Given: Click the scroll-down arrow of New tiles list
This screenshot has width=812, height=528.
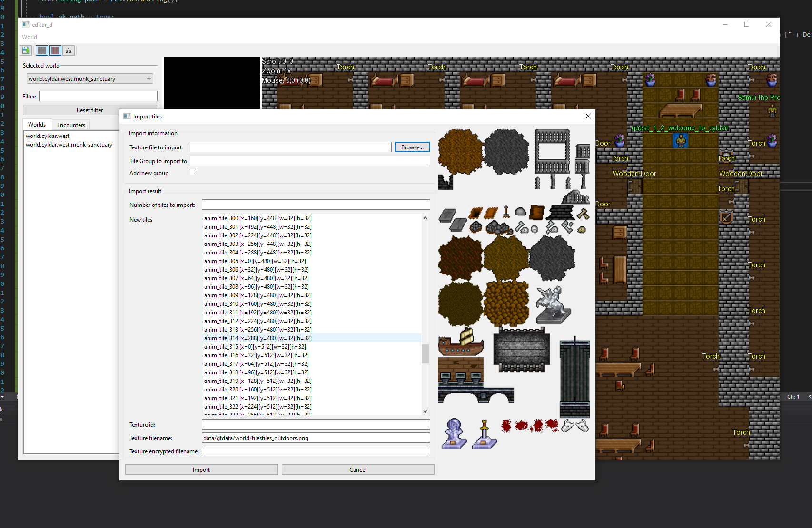Looking at the screenshot, I should (425, 411).
